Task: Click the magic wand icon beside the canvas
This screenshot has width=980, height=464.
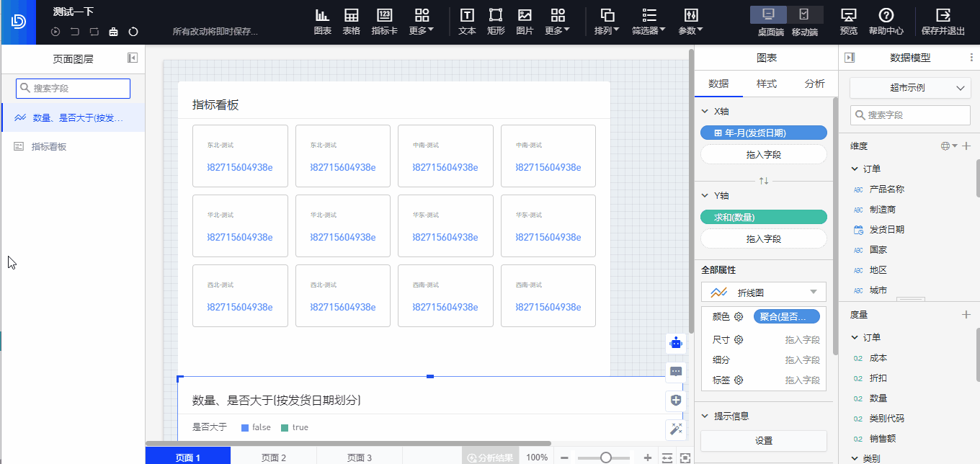Action: coord(675,429)
